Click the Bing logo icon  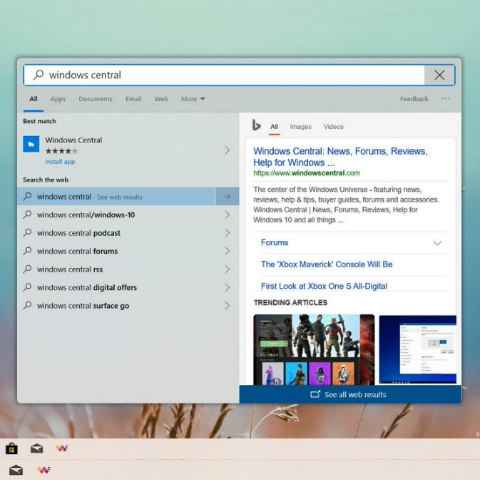click(256, 125)
